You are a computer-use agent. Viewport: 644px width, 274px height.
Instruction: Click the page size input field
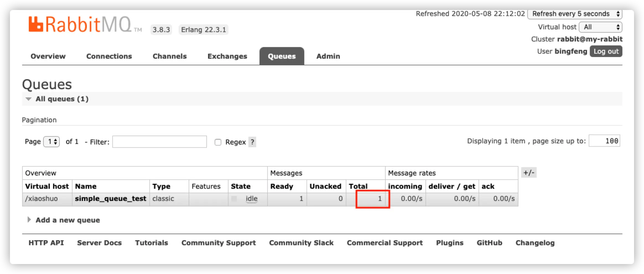[604, 141]
